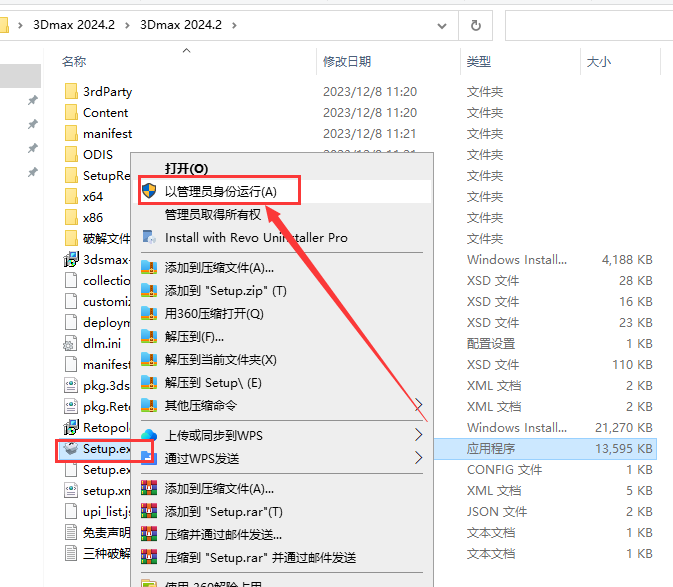Click the CONFIG 文件 type cell
This screenshot has height=587, width=673.
click(504, 470)
